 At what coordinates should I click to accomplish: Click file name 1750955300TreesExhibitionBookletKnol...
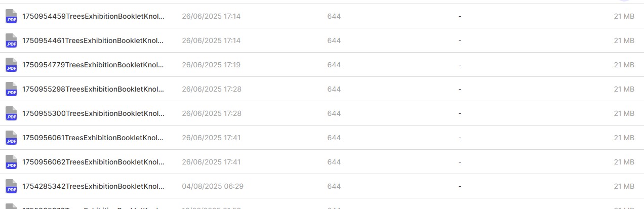coord(93,113)
